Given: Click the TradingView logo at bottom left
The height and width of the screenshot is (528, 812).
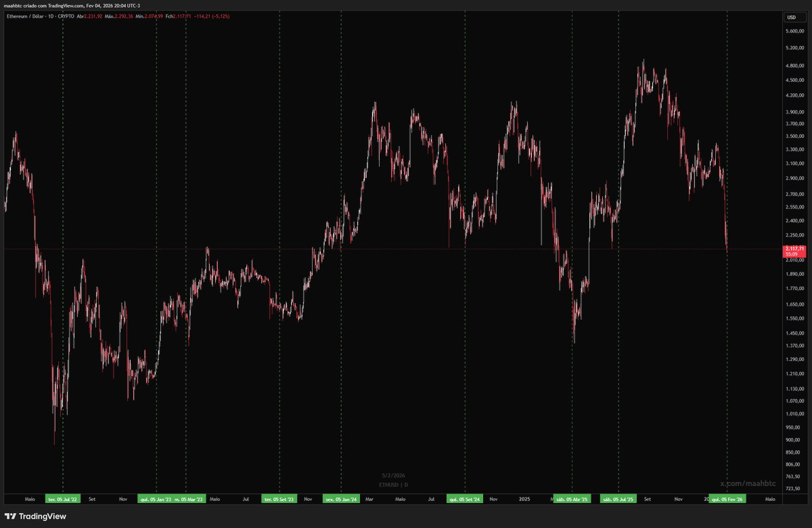Looking at the screenshot, I should coord(35,517).
